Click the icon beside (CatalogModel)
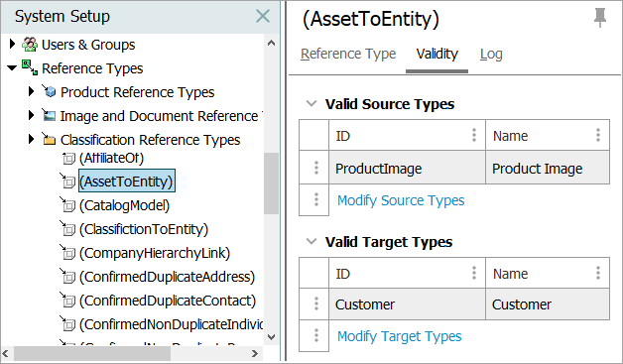 [68, 205]
